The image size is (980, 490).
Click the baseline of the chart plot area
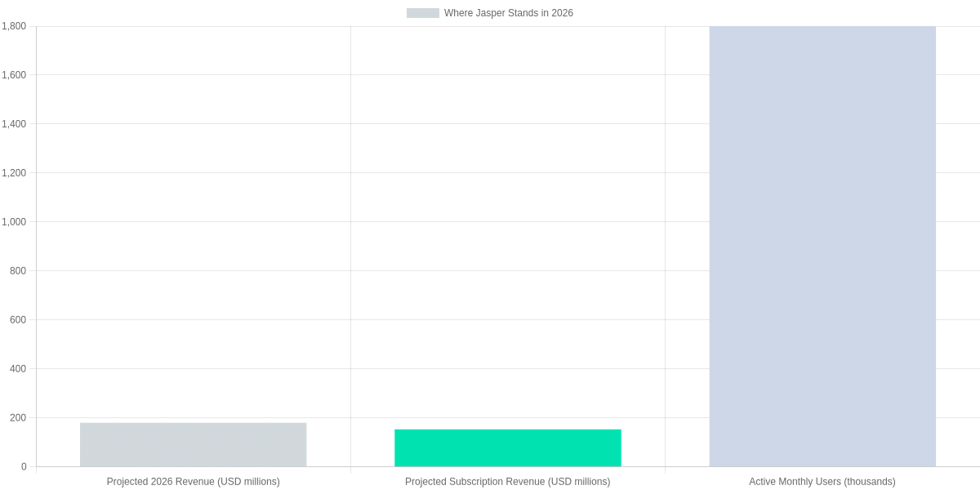pos(490,466)
